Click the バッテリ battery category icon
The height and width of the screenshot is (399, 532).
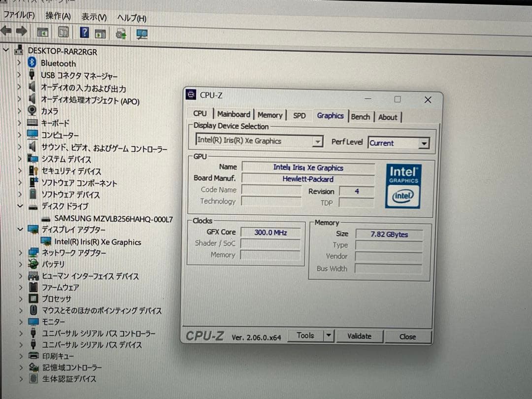coord(33,264)
